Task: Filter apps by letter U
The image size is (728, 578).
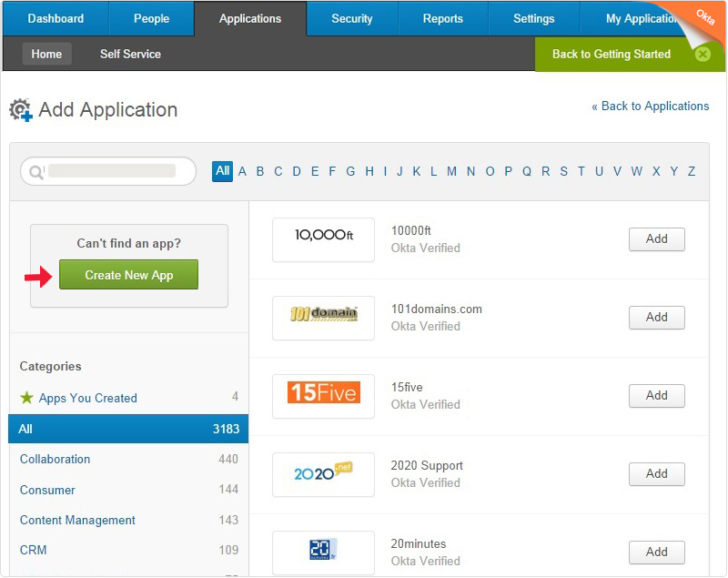Action: coord(600,172)
